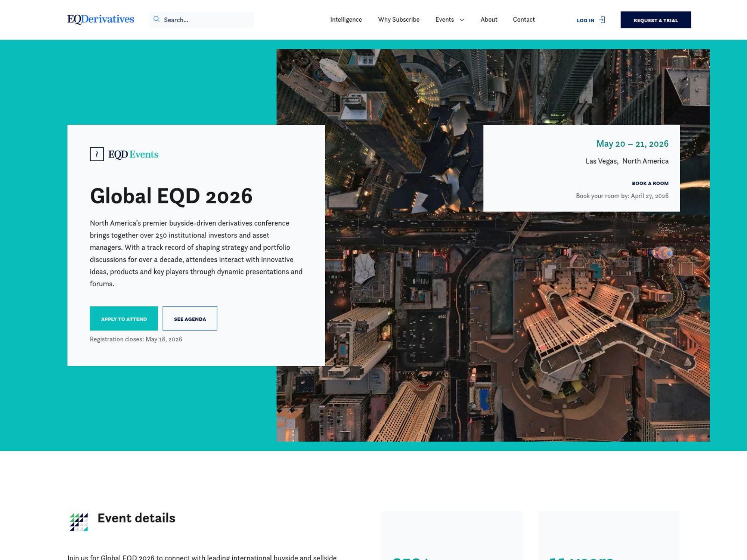This screenshot has width=747, height=560.
Task: Navigate to the About page
Action: (489, 19)
